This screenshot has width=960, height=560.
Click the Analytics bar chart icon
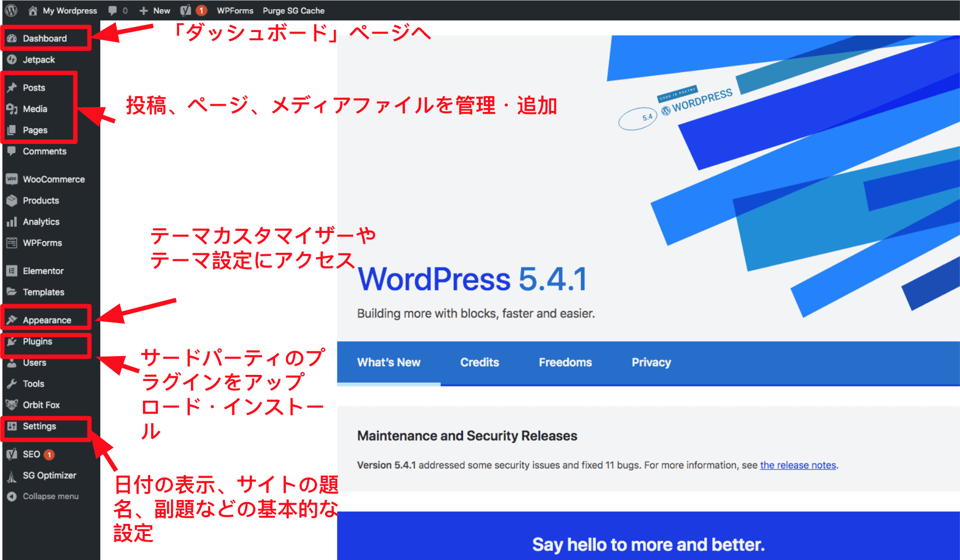(x=12, y=222)
